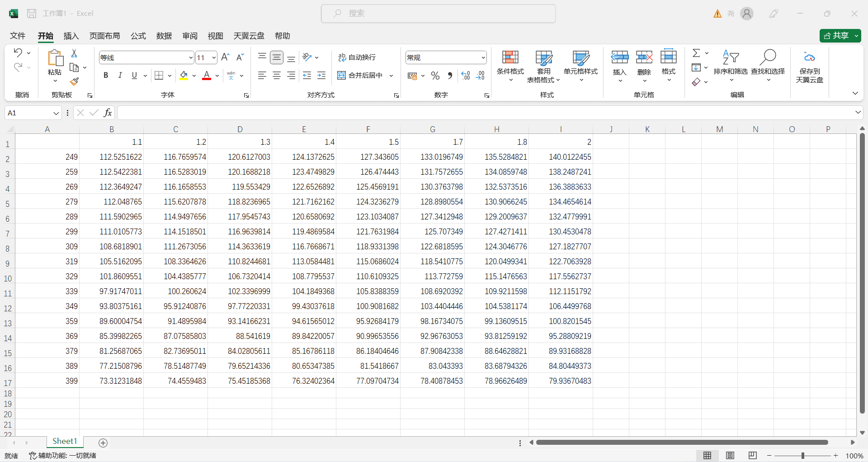Toggle Wrap Text (自动换行)

357,57
